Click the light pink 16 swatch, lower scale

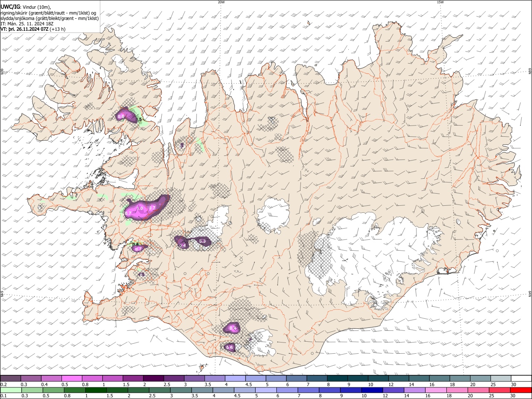pos(435,390)
